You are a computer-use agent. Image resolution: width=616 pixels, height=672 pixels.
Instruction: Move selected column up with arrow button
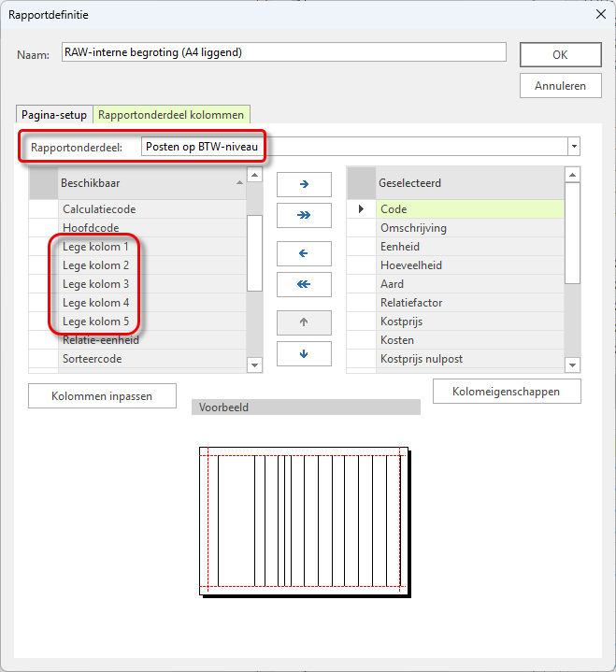tap(304, 322)
